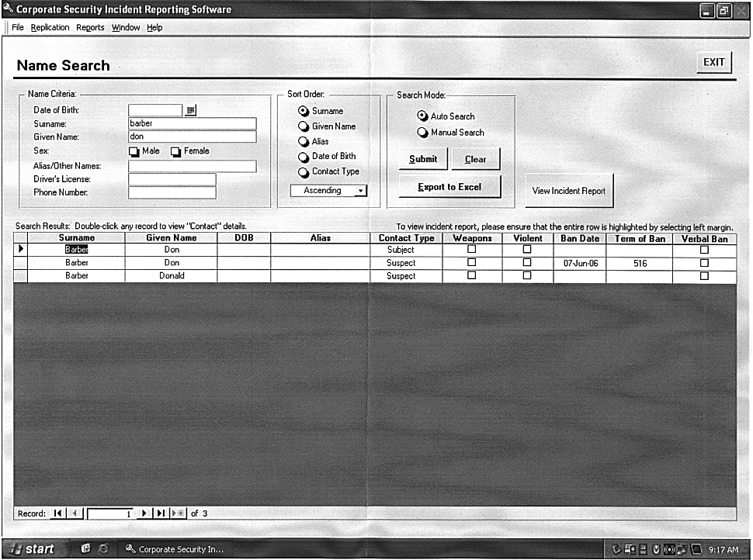Viewport: 753px width, 560px height.
Task: Select the second row's left margin selector
Action: (21, 262)
